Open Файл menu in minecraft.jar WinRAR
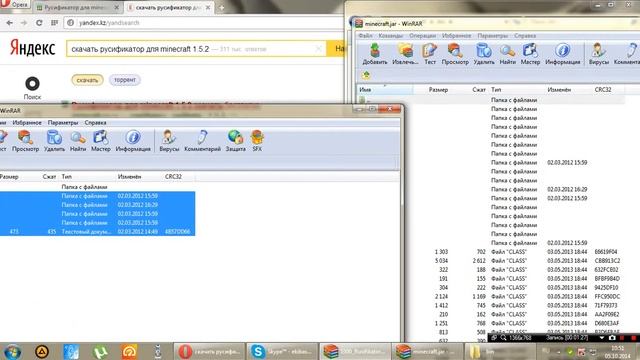This screenshot has height=360, width=640. (x=365, y=36)
